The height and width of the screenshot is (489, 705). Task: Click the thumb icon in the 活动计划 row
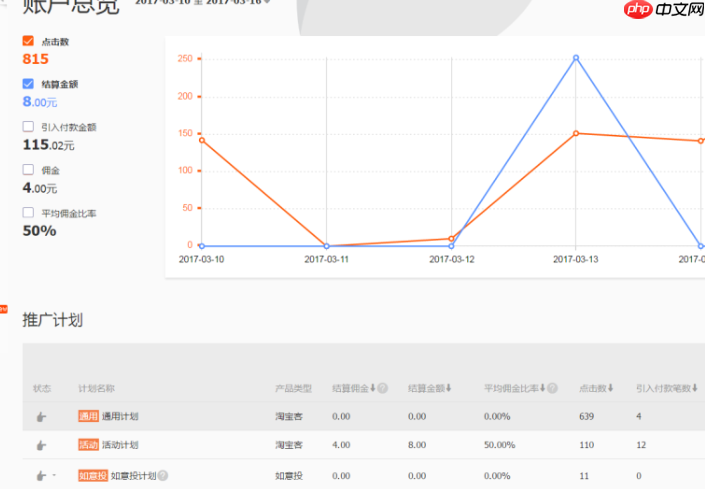click(41, 445)
